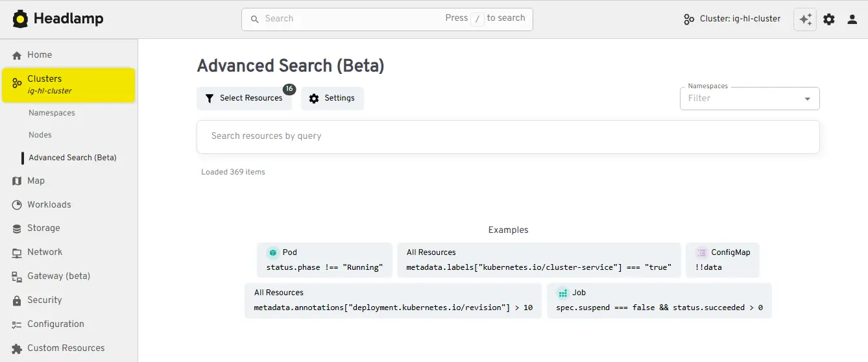
Task: Click the Headlamp logo icon
Action: 20,19
